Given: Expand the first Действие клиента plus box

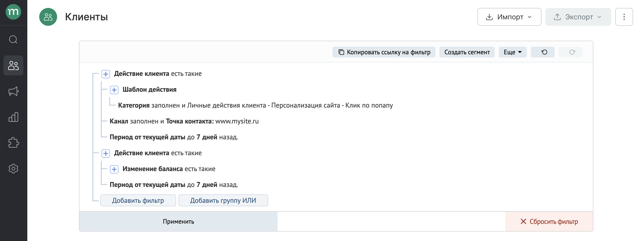Looking at the screenshot, I should point(106,74).
